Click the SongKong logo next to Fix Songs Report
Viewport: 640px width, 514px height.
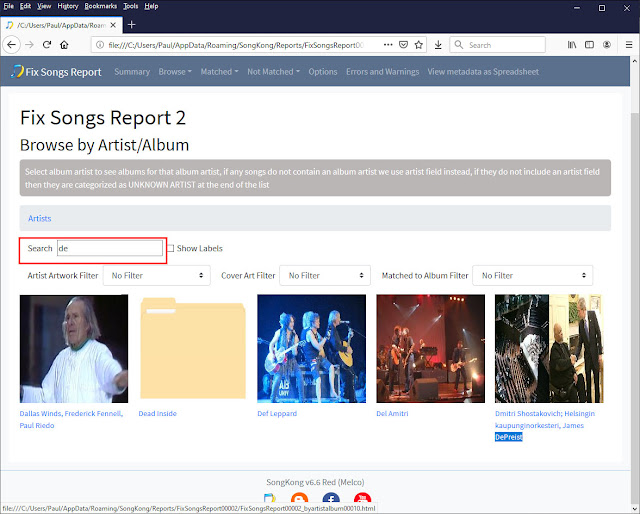pyautogui.click(x=17, y=72)
